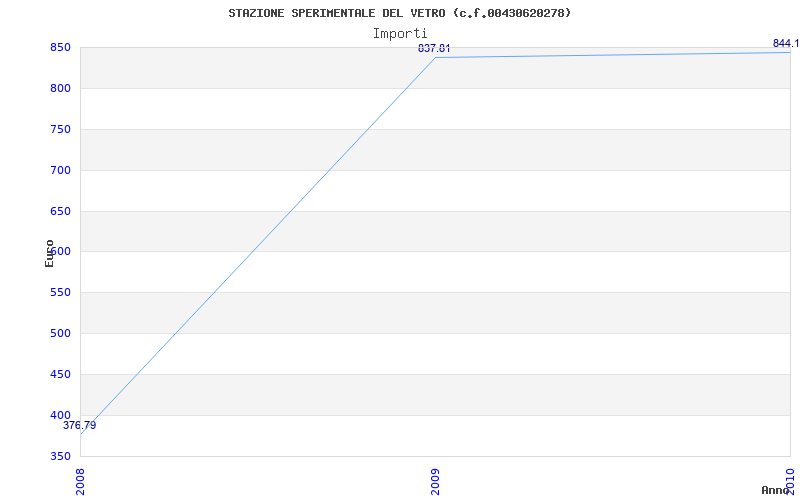Image resolution: width=800 pixels, height=500 pixels.
Task: Click the chart title STAZIONE SPERIMENTALE DEL VETRO
Action: tap(399, 13)
